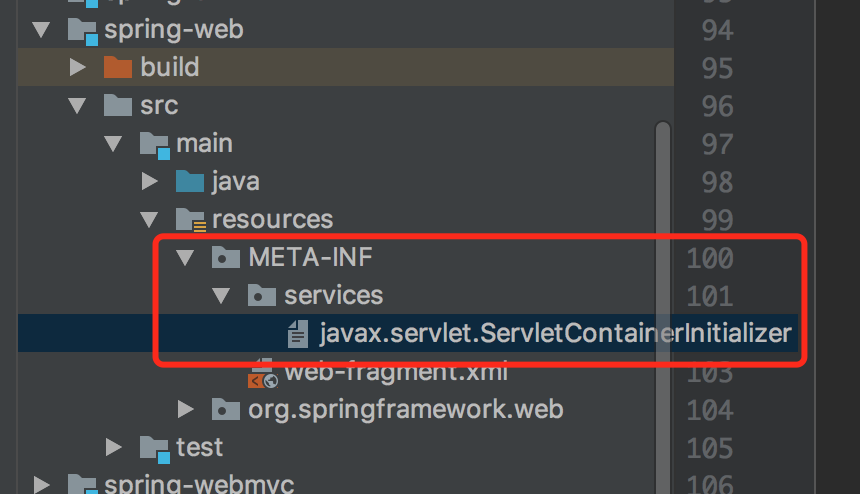Click the ServletContainerInitializer file icon
860x494 pixels.
pyautogui.click(x=298, y=333)
